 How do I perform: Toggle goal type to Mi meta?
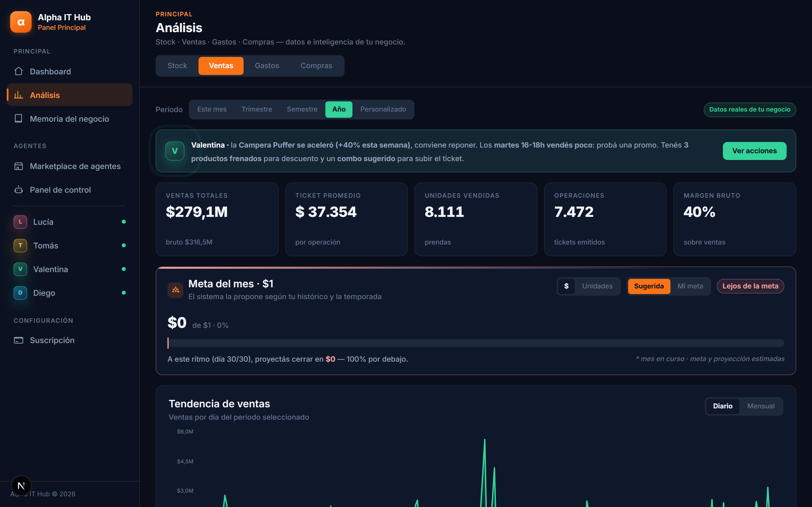pos(690,286)
